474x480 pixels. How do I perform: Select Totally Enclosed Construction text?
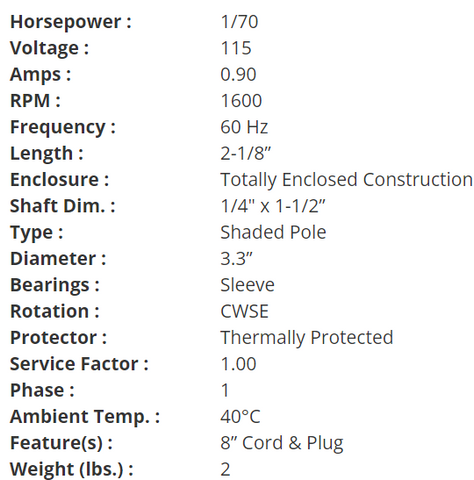(347, 180)
